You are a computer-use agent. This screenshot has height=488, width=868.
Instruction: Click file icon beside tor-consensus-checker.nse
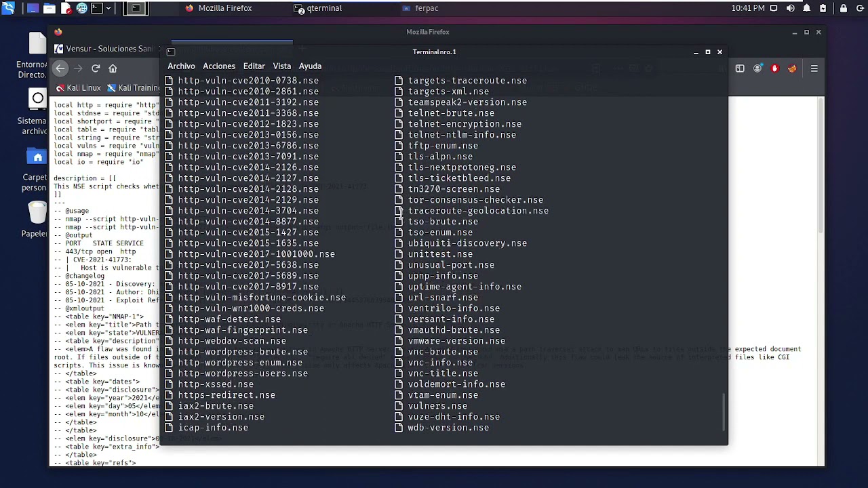click(x=399, y=200)
